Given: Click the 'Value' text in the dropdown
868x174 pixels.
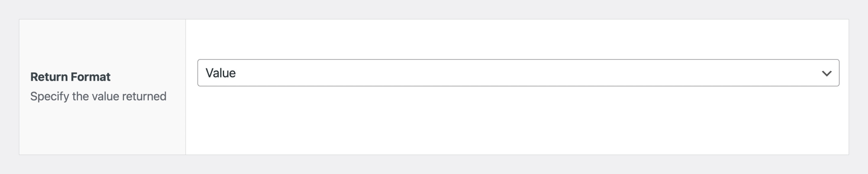Looking at the screenshot, I should [221, 73].
